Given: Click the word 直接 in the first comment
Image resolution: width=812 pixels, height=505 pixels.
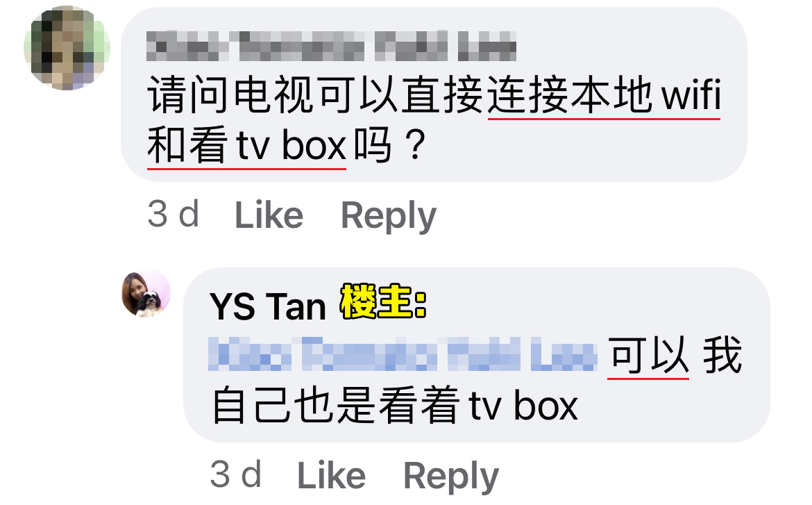Looking at the screenshot, I should [442, 95].
